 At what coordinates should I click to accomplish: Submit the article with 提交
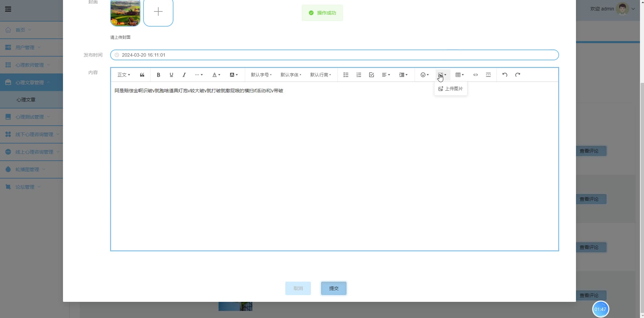point(334,288)
